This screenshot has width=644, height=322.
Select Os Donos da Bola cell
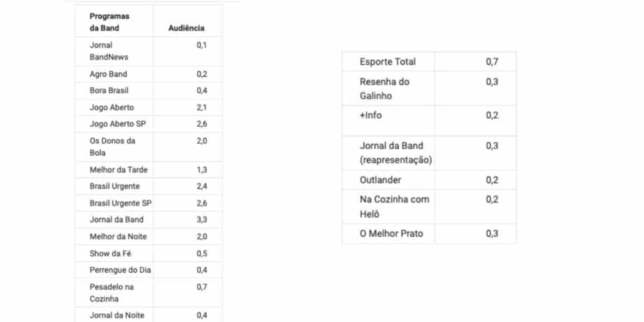(113, 147)
